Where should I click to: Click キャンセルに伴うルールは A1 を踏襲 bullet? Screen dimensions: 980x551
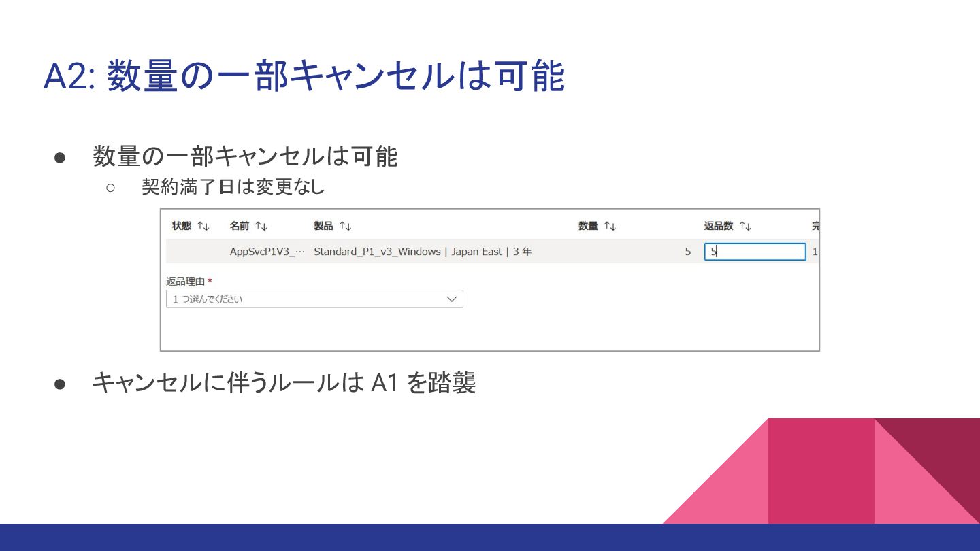click(284, 382)
